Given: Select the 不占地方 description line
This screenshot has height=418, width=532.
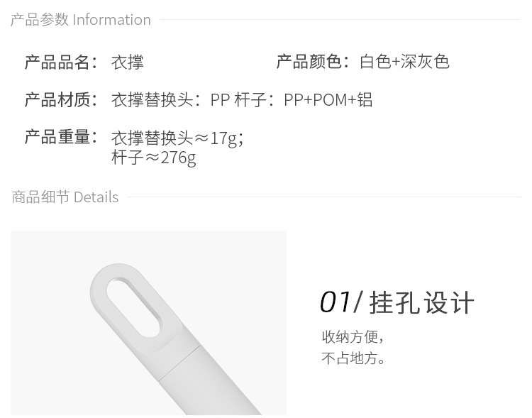Looking at the screenshot, I should (x=354, y=358).
